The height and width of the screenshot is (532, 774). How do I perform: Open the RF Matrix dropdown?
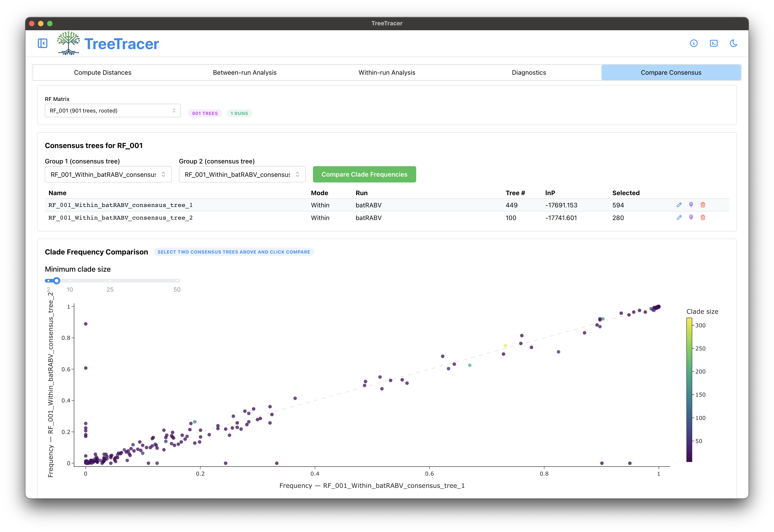113,111
